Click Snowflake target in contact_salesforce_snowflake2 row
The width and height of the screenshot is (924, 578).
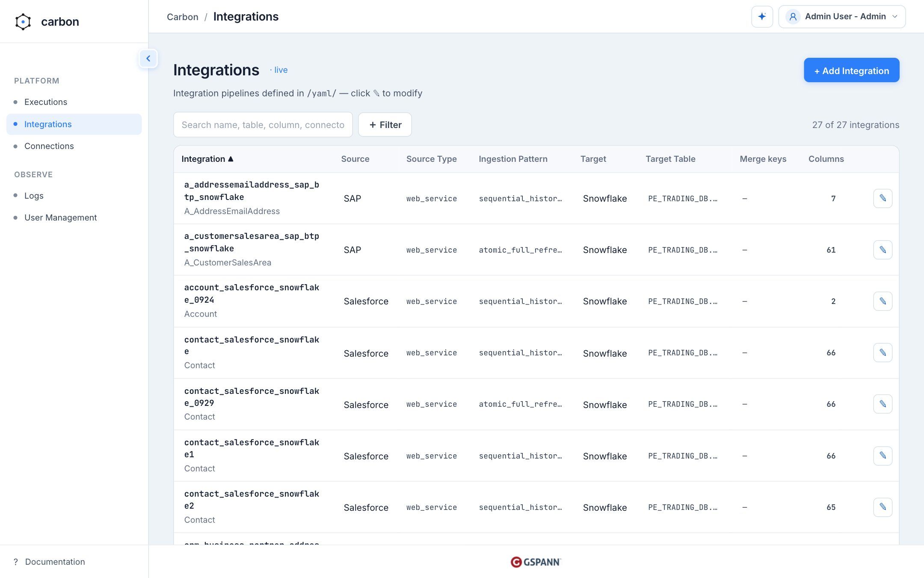(605, 507)
